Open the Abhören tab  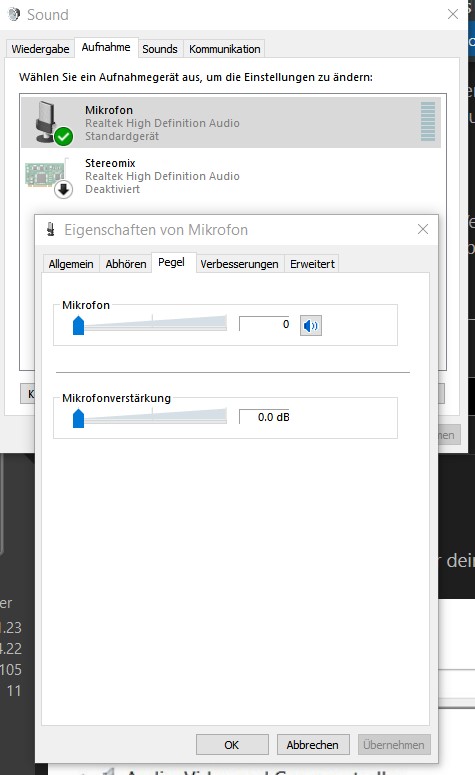pyautogui.click(x=126, y=264)
